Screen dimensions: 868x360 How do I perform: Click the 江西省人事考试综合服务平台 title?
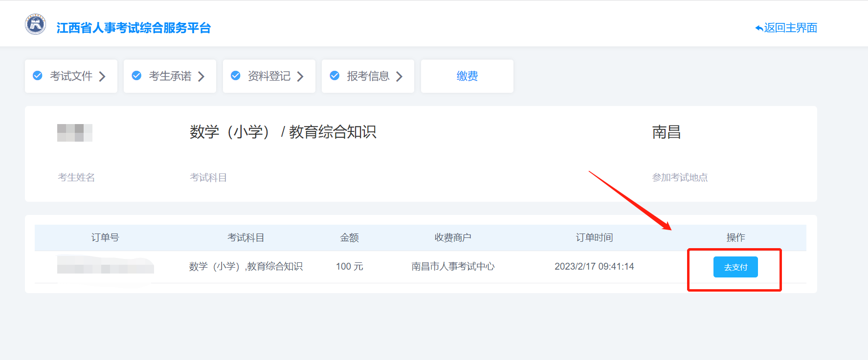(x=134, y=28)
